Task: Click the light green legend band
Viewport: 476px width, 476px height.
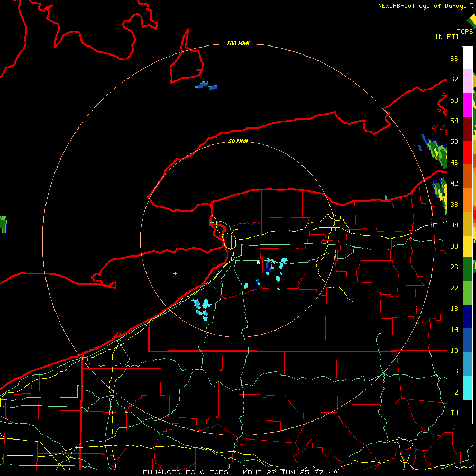Action: pyautogui.click(x=467, y=293)
